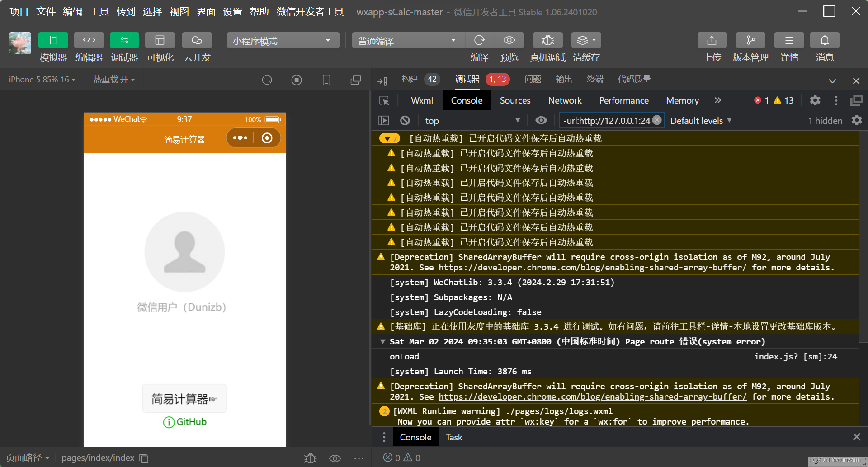Open the 工具 menu
Image resolution: width=868 pixels, height=467 pixels.
99,12
